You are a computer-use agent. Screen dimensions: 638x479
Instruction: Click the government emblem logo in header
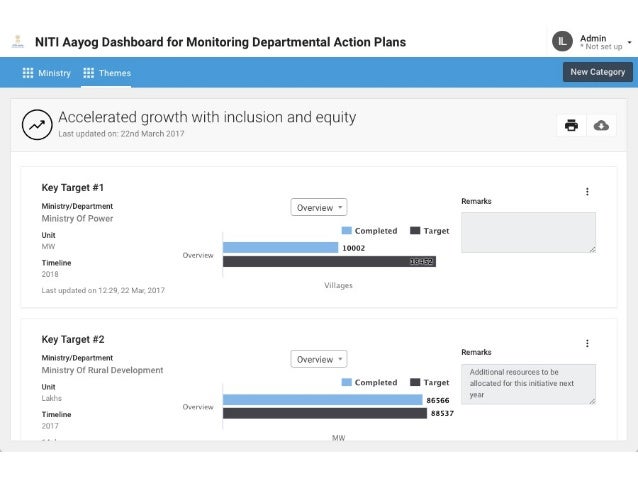(17, 42)
